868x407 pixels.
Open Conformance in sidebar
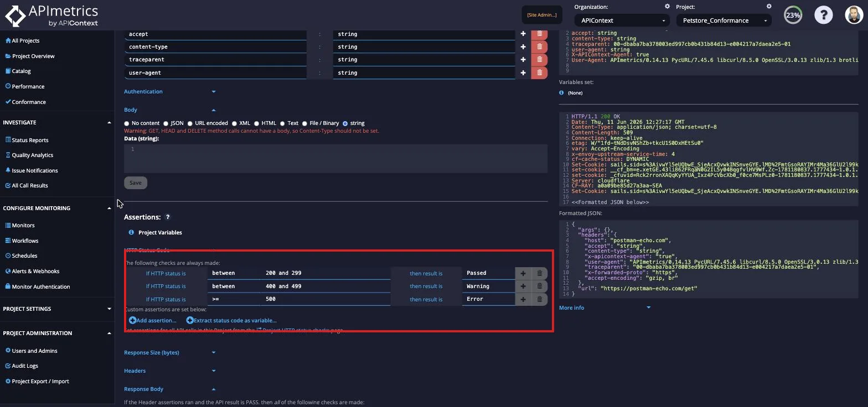(x=25, y=102)
